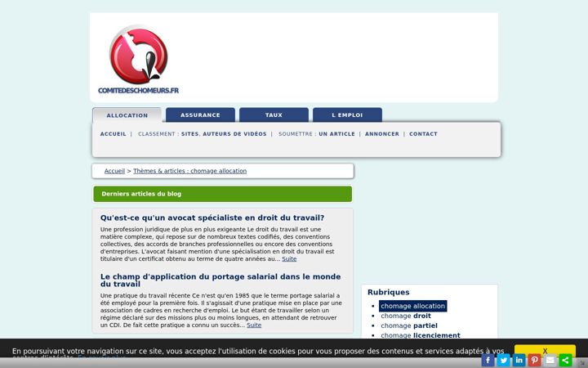Open the chomage partiel rubrique
This screenshot has height=368, width=588.
409,325
